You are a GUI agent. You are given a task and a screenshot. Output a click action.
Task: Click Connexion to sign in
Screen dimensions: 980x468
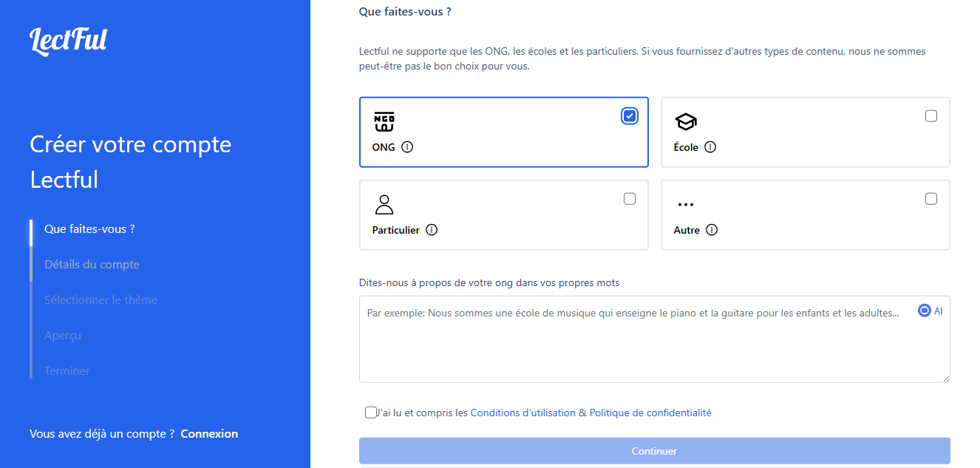click(209, 433)
